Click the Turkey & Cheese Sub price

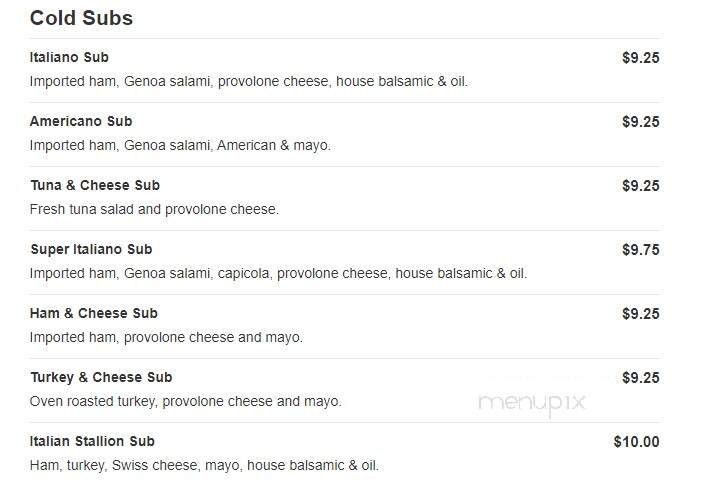[640, 378]
